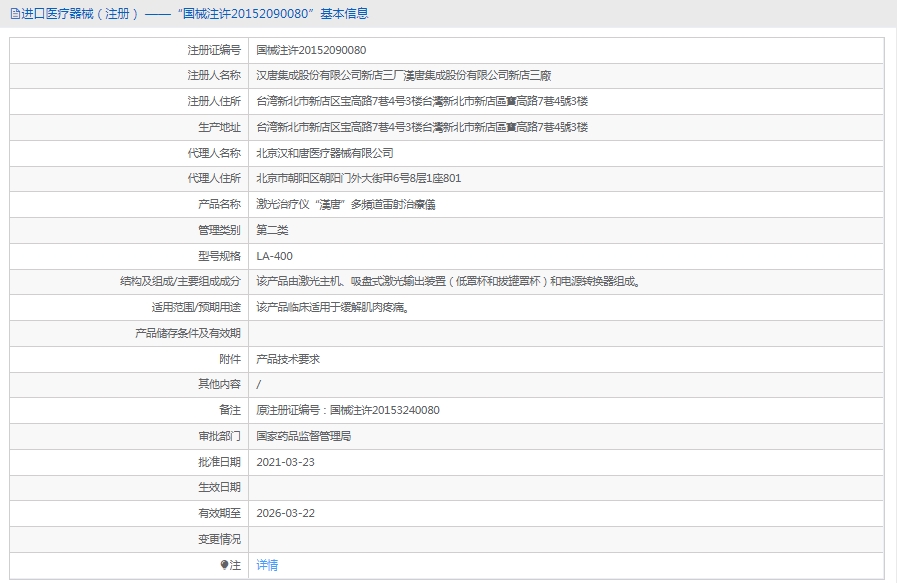897x583 pixels.
Task: Select agent name 北京汉和唐医疗器械有限公司
Action: (x=325, y=153)
